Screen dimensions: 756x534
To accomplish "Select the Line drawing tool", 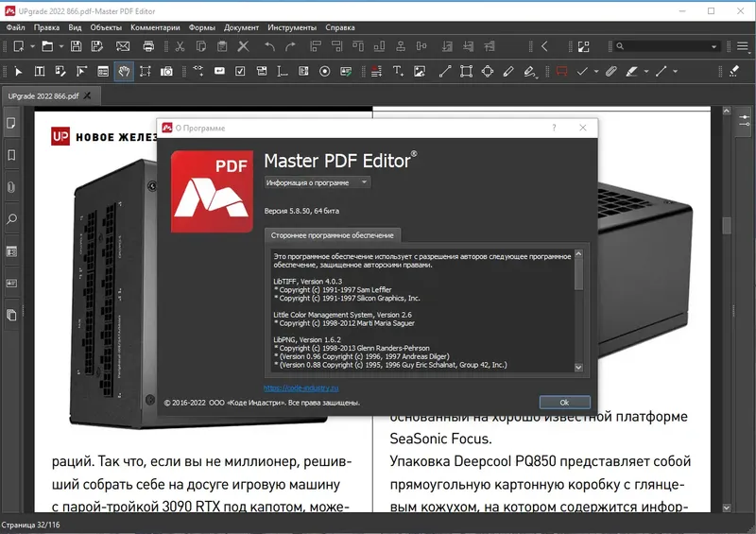I will (x=445, y=72).
